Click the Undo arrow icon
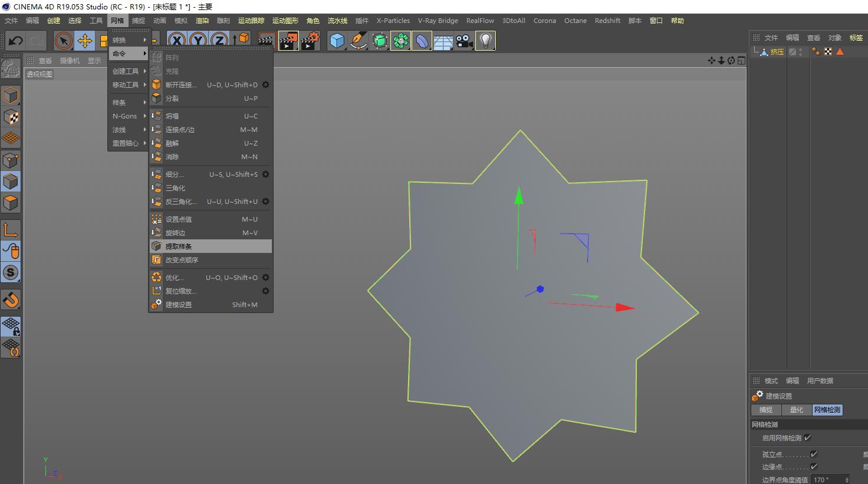Image resolution: width=868 pixels, height=484 pixels. point(16,41)
